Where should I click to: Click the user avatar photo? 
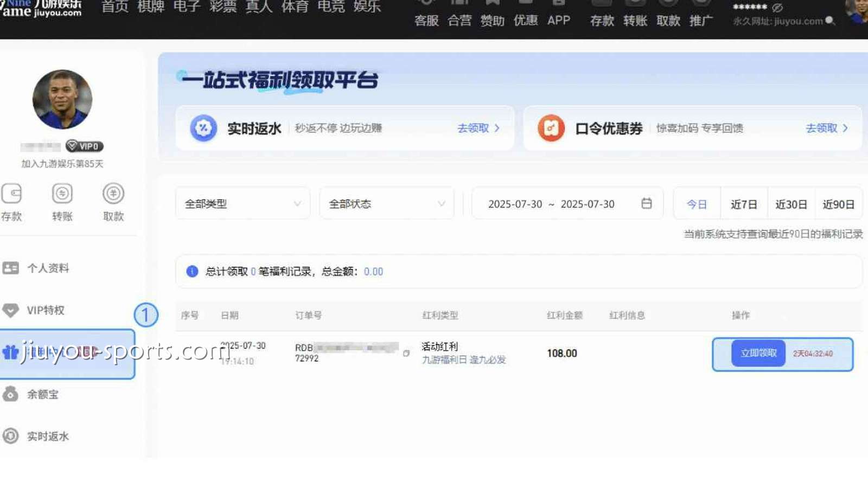click(x=62, y=99)
